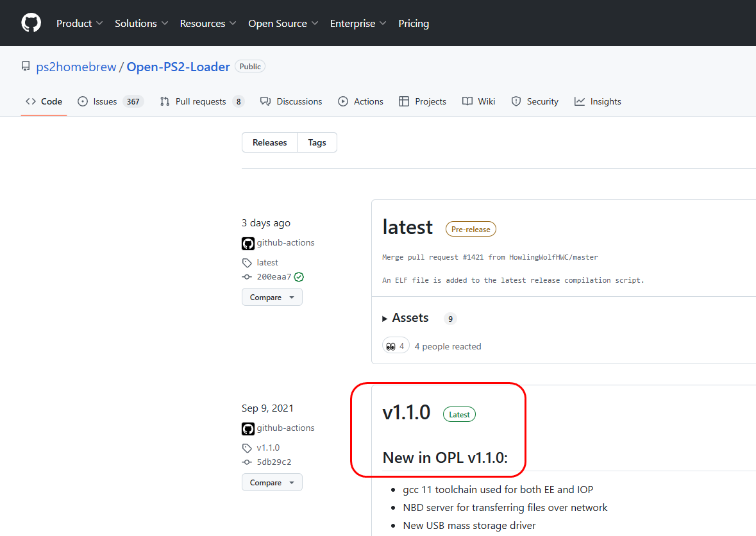Screen dimensions: 756x536
Task: Click the commit icon beside 5db29c2
Action: tap(247, 462)
